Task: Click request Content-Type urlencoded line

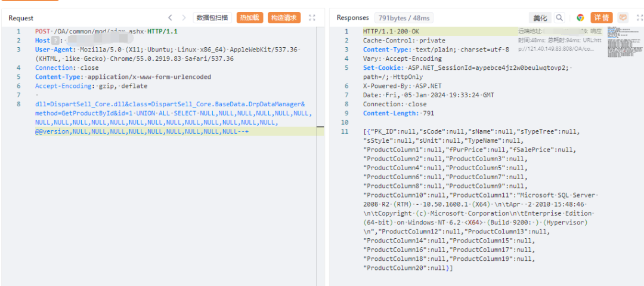Action: [123, 76]
